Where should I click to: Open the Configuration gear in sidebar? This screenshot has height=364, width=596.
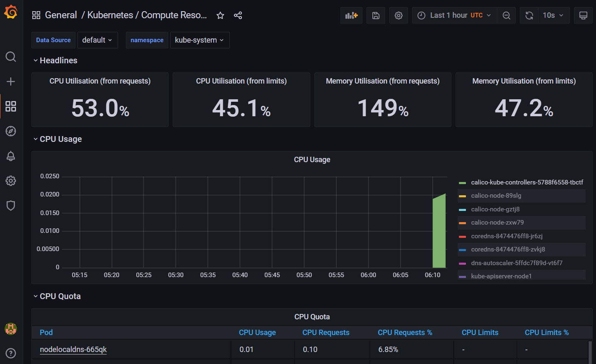coord(11,181)
